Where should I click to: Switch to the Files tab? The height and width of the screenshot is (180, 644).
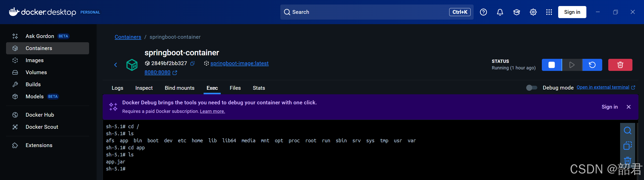click(x=235, y=88)
